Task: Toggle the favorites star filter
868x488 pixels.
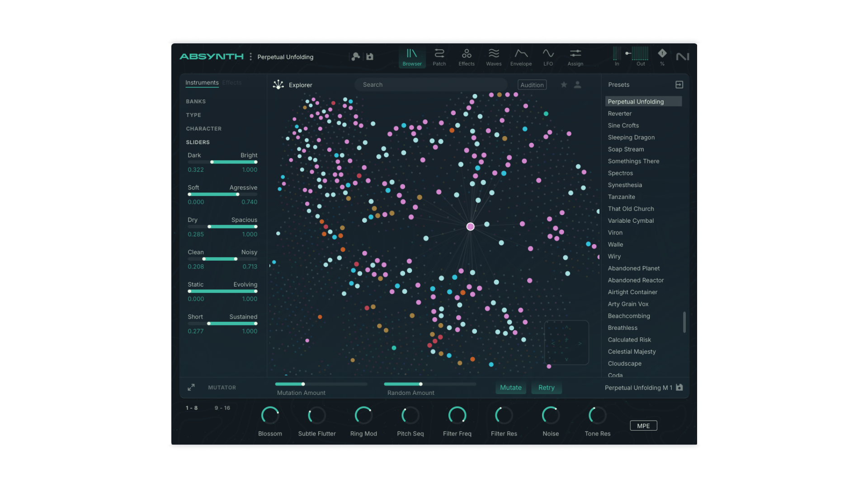Action: point(564,84)
